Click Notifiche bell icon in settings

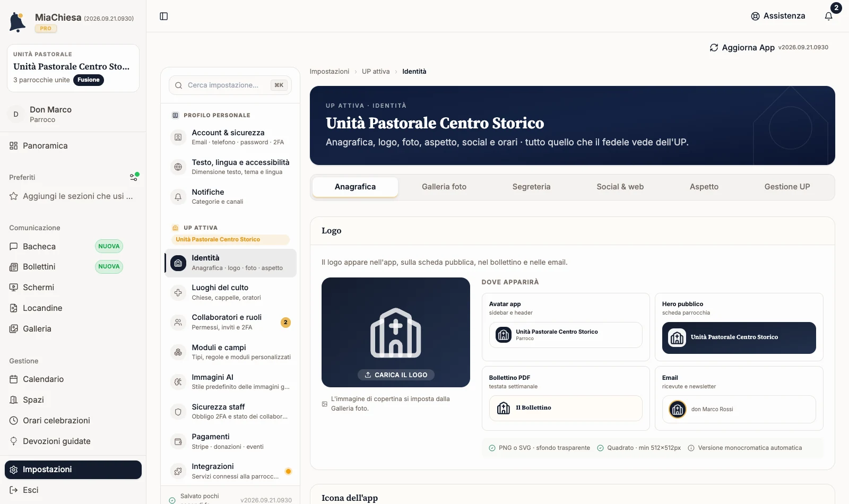(x=178, y=197)
